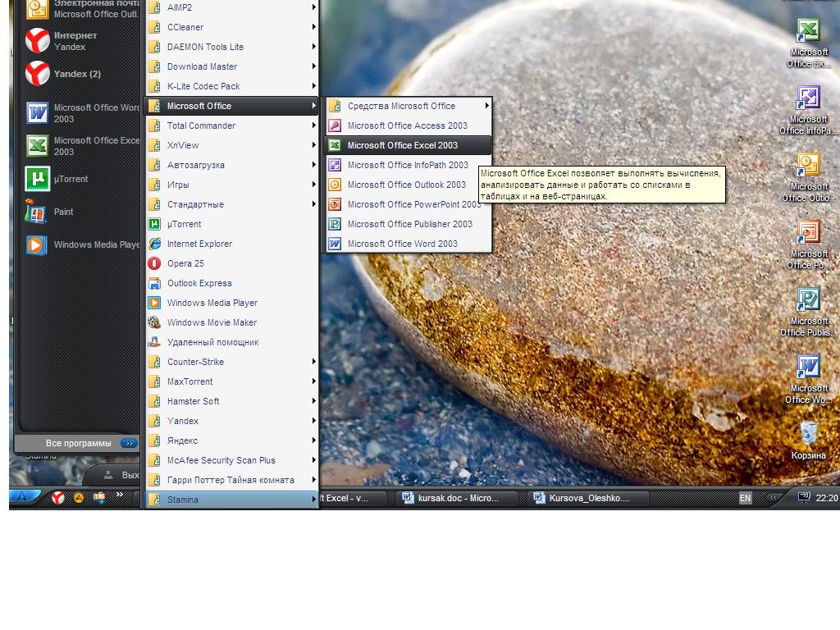Launch µTorrent from All Programs list

tap(232, 224)
